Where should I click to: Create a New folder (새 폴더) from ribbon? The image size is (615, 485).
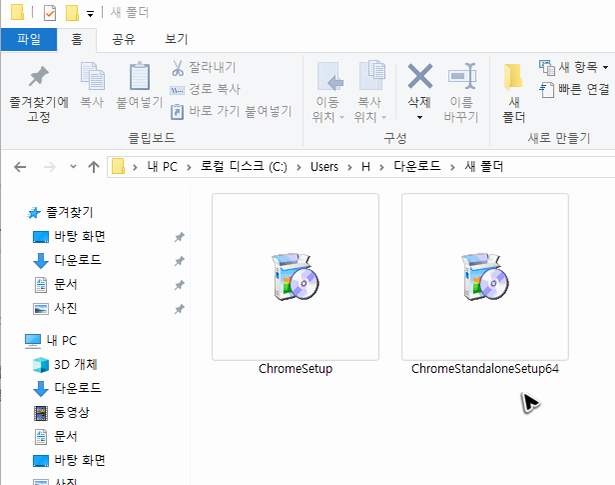(513, 93)
